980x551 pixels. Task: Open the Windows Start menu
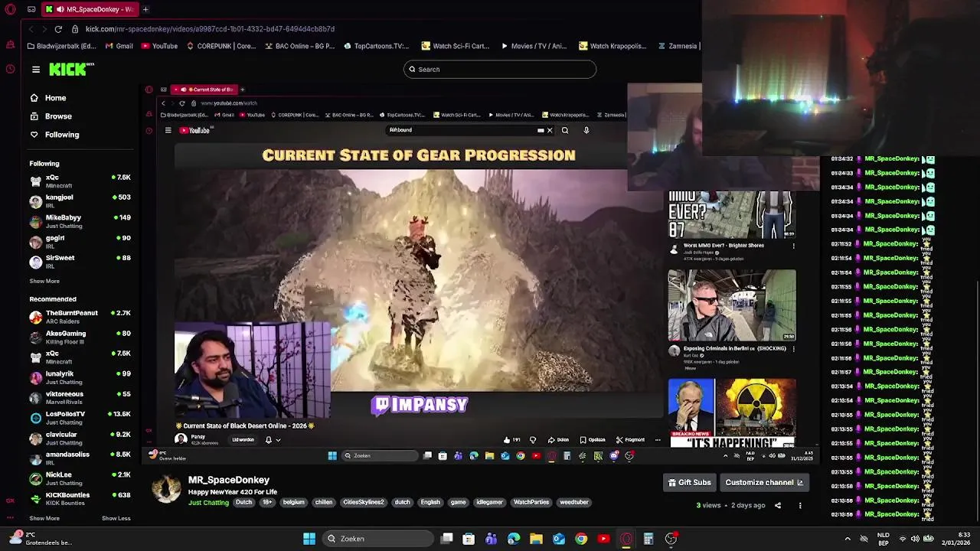[309, 539]
